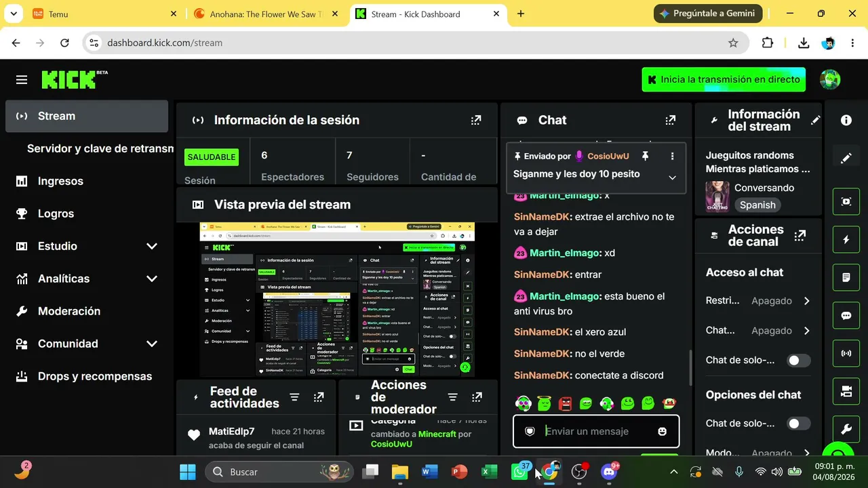The width and height of the screenshot is (868, 488).
Task: Open the broadcast signal icon in the right rail
Action: (846, 353)
